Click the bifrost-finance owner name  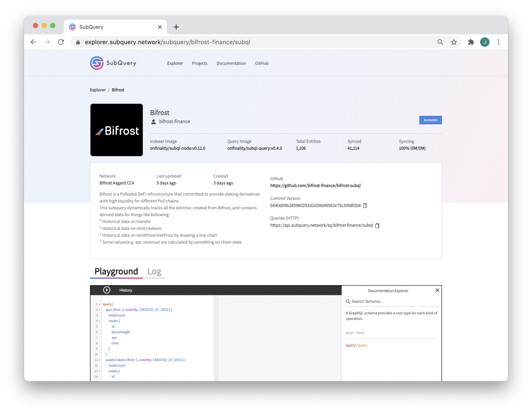[174, 122]
